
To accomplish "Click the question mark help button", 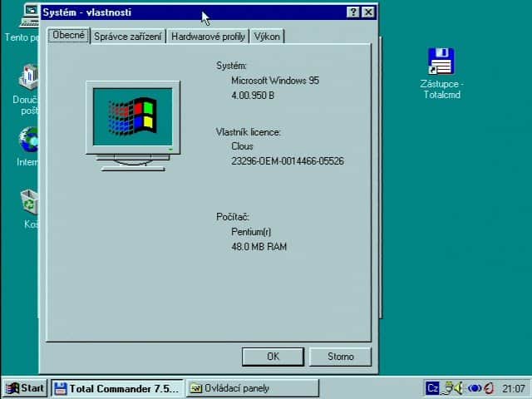I will (x=352, y=12).
